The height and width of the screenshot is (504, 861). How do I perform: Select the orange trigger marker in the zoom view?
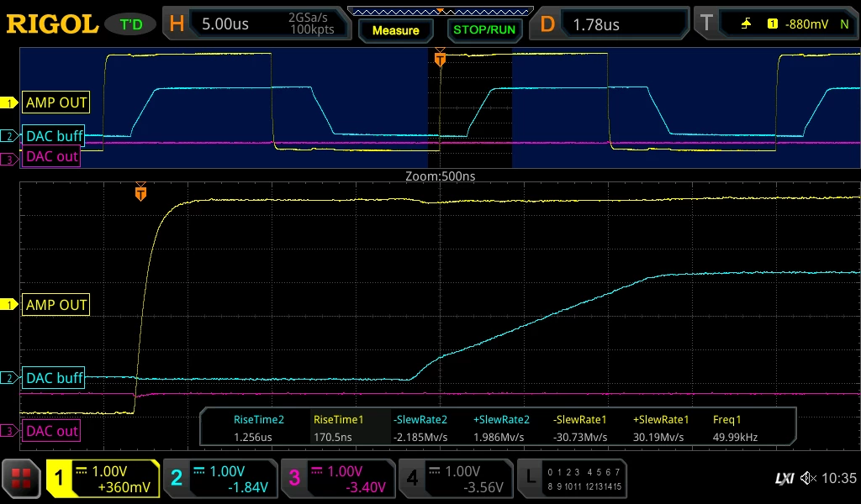point(140,192)
